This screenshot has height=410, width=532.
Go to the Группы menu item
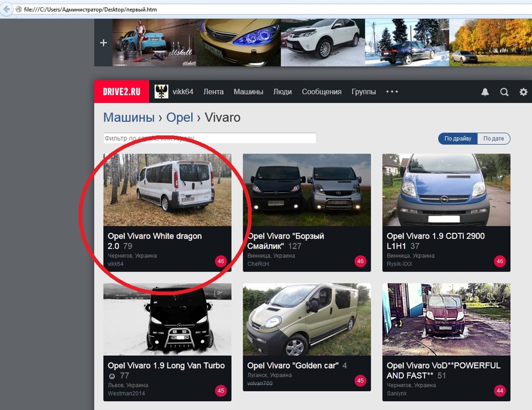(x=364, y=91)
